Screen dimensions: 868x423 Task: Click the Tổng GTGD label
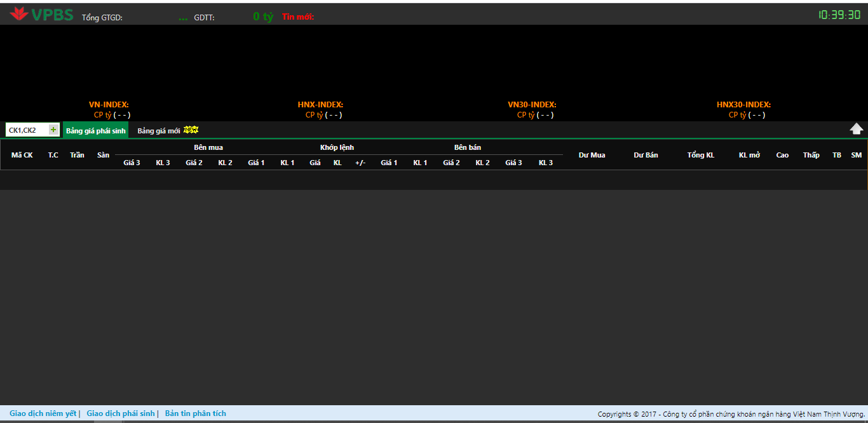pos(102,18)
